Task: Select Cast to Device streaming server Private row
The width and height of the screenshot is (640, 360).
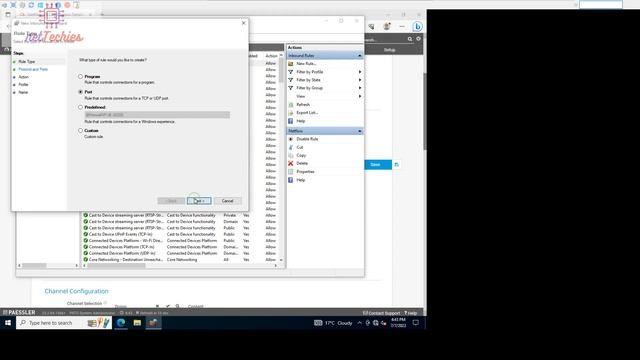Action: (x=180, y=215)
